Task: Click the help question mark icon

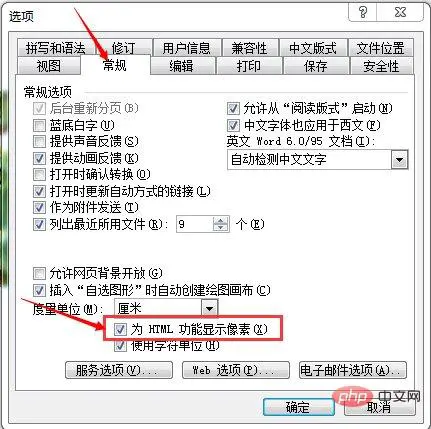Action: [363, 12]
